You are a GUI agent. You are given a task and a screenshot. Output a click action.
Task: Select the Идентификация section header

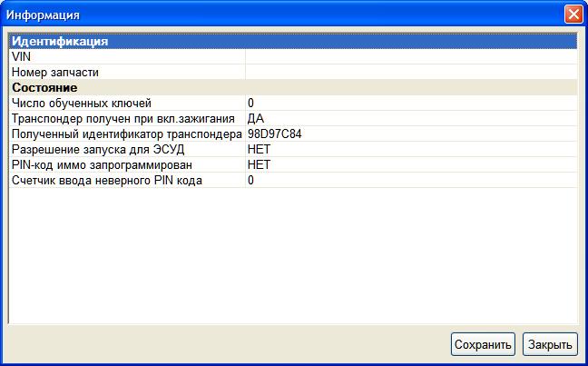pos(293,41)
